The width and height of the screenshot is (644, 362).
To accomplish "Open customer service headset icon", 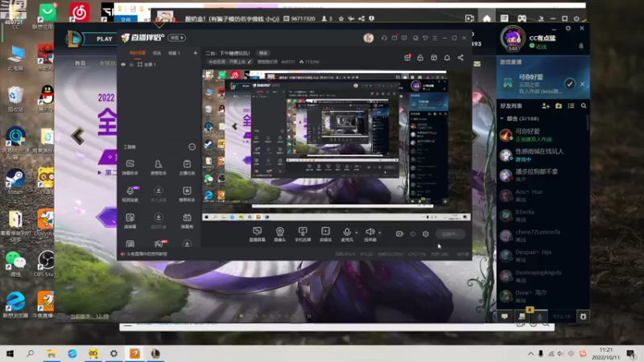I will click(384, 38).
